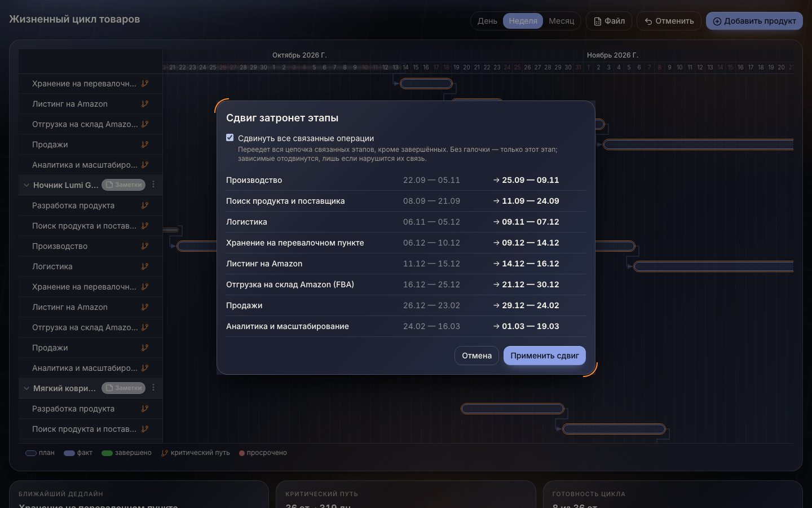
Task: Click critical path icon for Хранение under Ночник Lumi
Action: (145, 287)
